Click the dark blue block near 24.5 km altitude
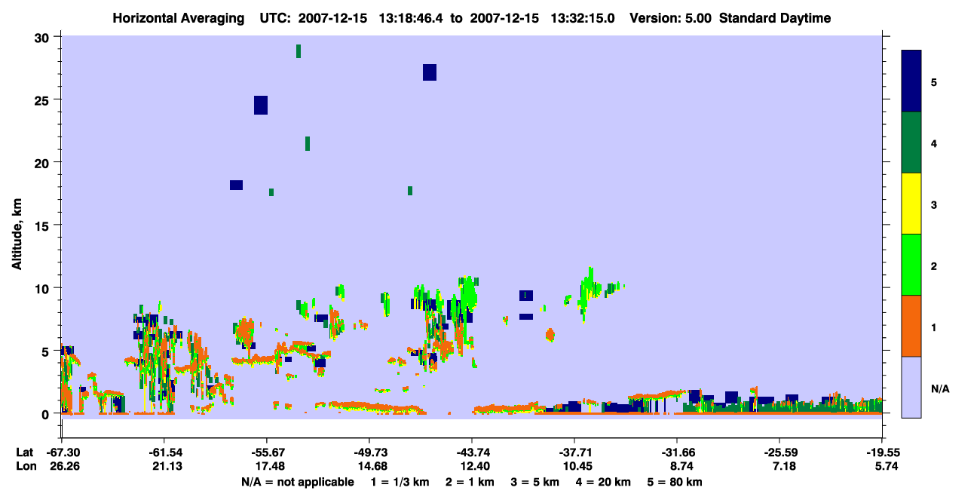 (261, 105)
